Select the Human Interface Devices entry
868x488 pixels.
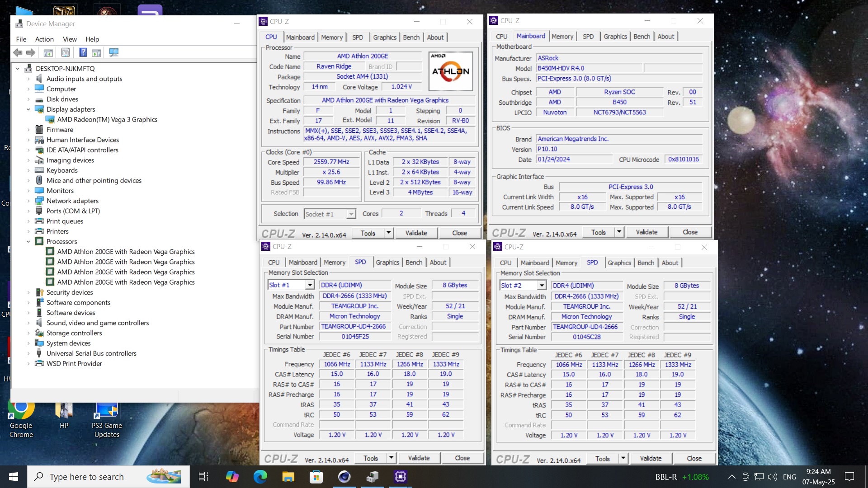tap(83, 140)
